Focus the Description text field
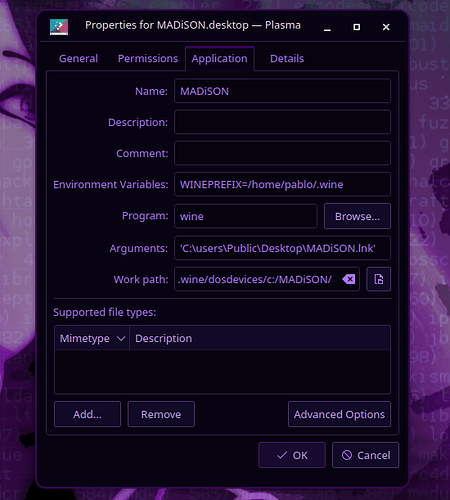 [282, 122]
